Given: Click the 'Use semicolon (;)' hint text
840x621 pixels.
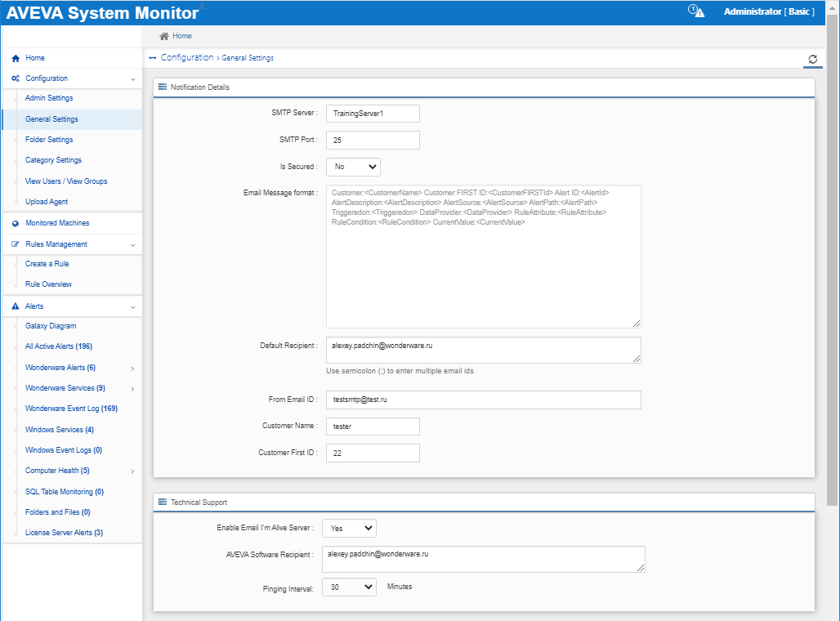Looking at the screenshot, I should pos(400,371).
